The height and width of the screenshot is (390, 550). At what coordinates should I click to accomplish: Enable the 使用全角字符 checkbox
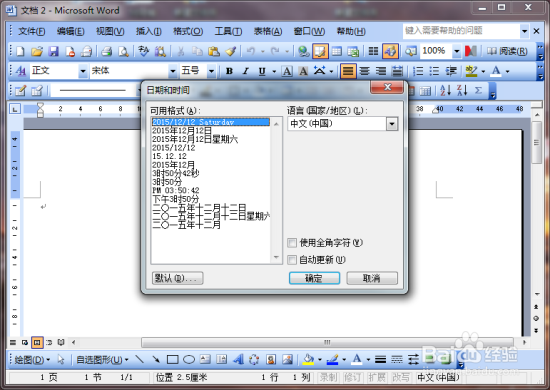click(291, 243)
